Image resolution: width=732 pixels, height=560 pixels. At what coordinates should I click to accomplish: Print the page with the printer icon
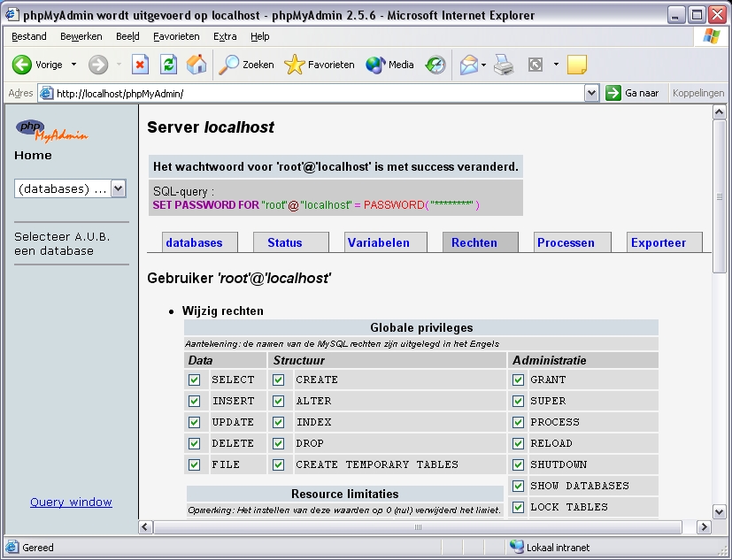pyautogui.click(x=504, y=65)
